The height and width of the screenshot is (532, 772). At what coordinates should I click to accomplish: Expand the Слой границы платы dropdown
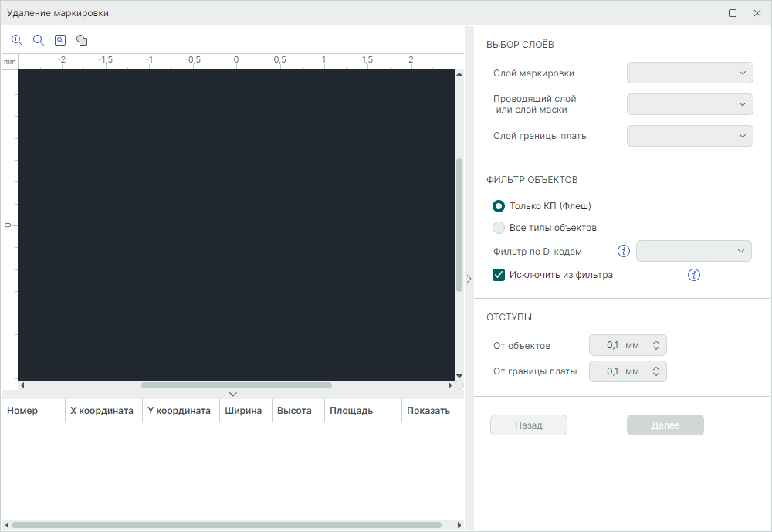coord(689,136)
